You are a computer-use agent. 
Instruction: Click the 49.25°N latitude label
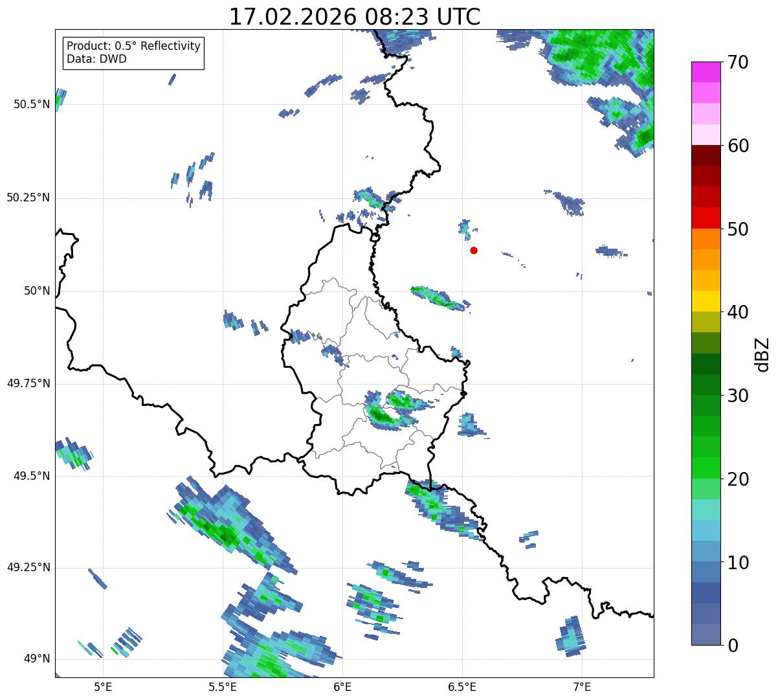28,567
